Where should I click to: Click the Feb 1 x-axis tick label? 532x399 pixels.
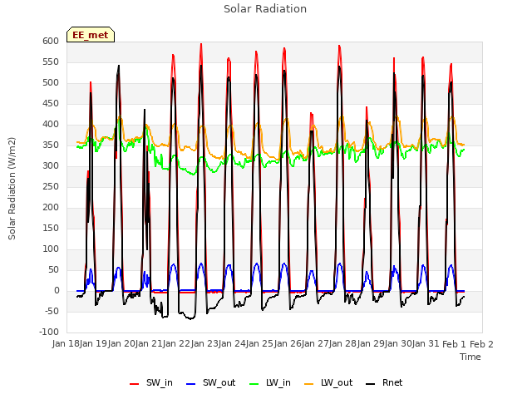pos(455,344)
